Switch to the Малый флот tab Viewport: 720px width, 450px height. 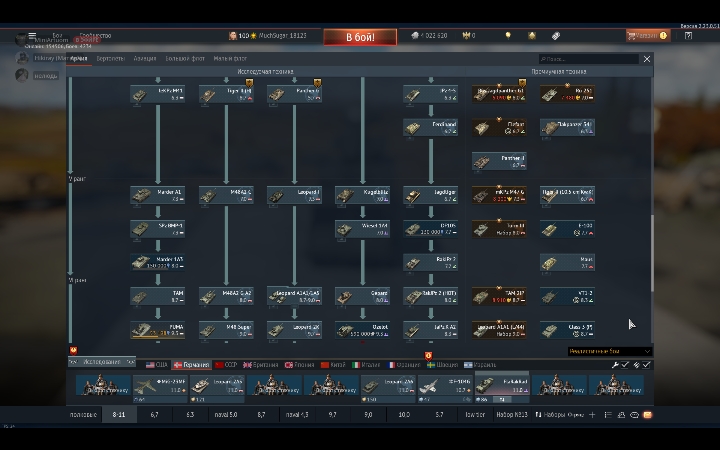230,58
